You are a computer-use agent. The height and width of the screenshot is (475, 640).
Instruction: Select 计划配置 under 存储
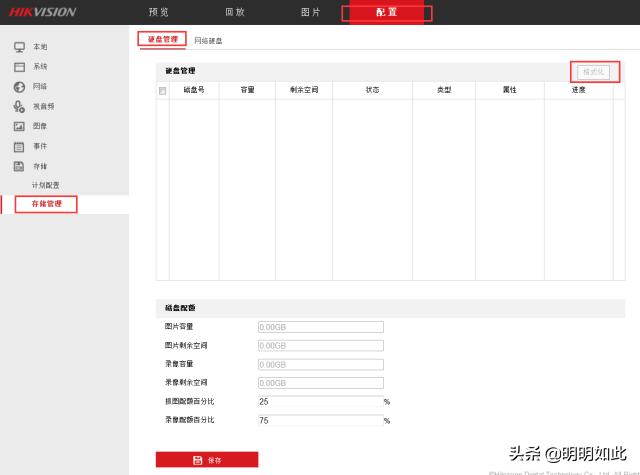coord(46,185)
